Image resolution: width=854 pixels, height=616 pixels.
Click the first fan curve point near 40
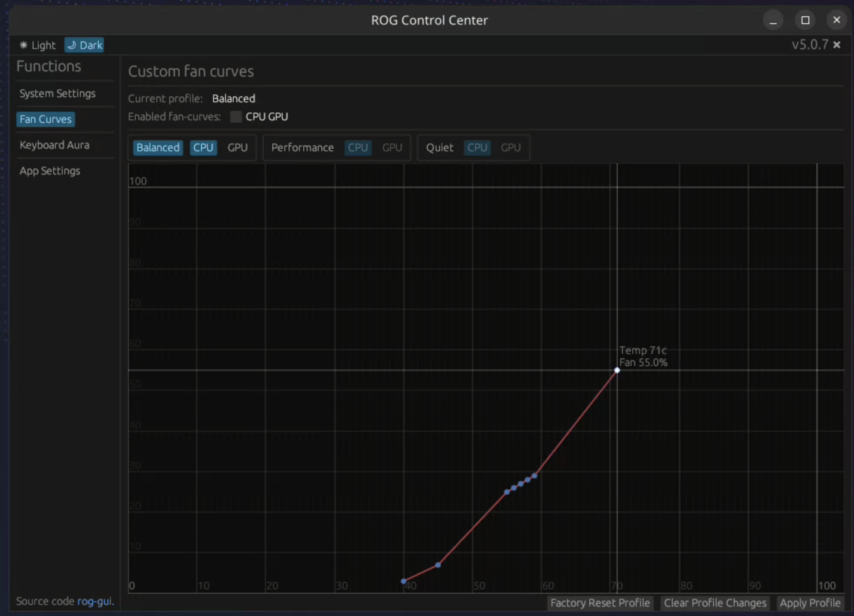(x=403, y=581)
